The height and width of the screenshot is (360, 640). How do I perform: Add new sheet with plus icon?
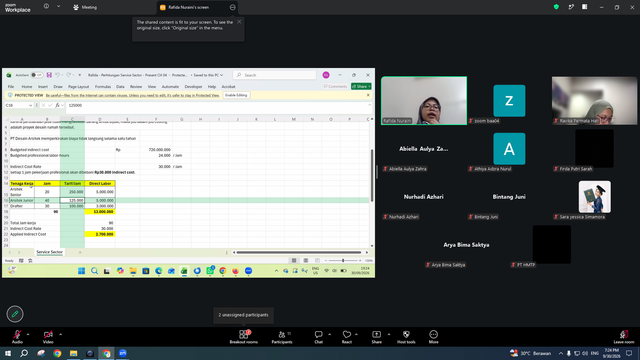coord(80,252)
